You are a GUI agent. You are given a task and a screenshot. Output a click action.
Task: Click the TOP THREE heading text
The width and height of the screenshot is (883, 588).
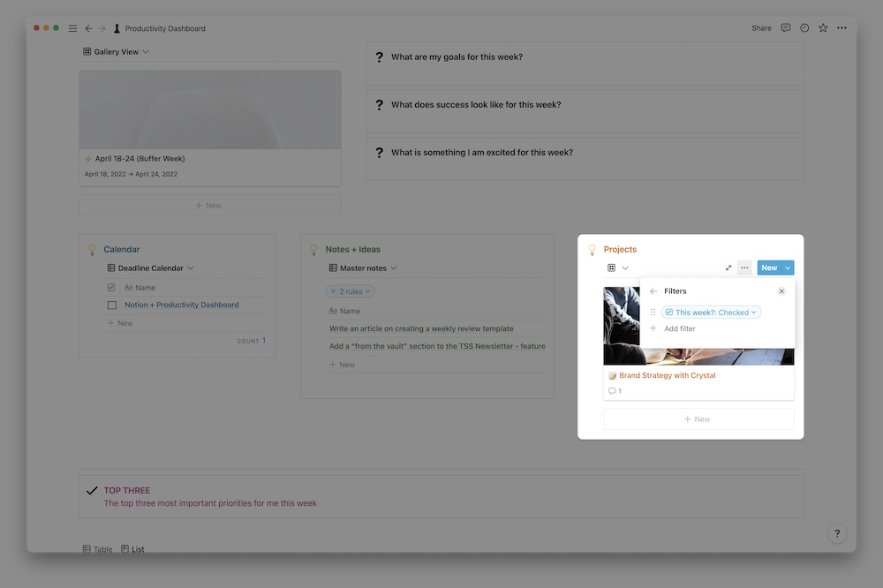[x=126, y=491]
